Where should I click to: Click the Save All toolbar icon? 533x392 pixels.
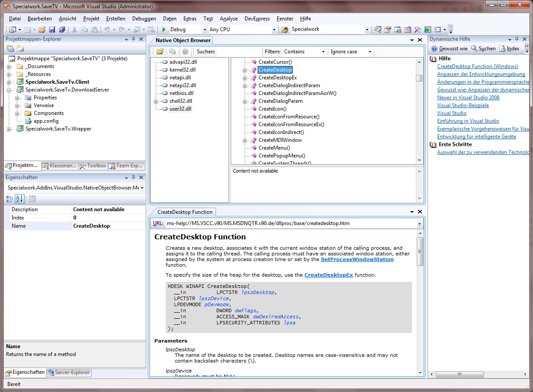point(62,29)
